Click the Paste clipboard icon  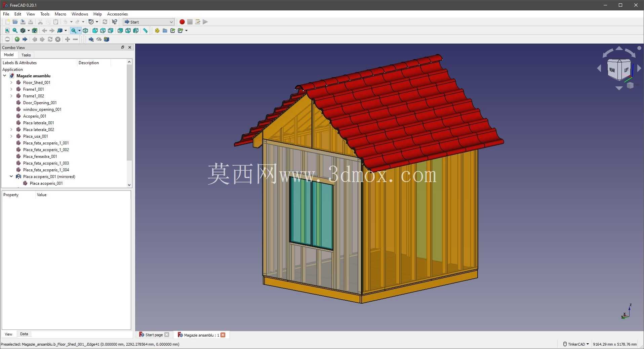pos(56,22)
